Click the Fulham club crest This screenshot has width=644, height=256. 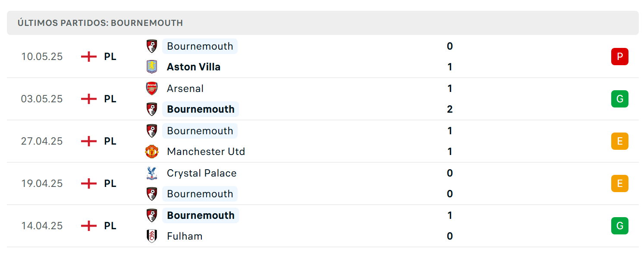pos(152,236)
